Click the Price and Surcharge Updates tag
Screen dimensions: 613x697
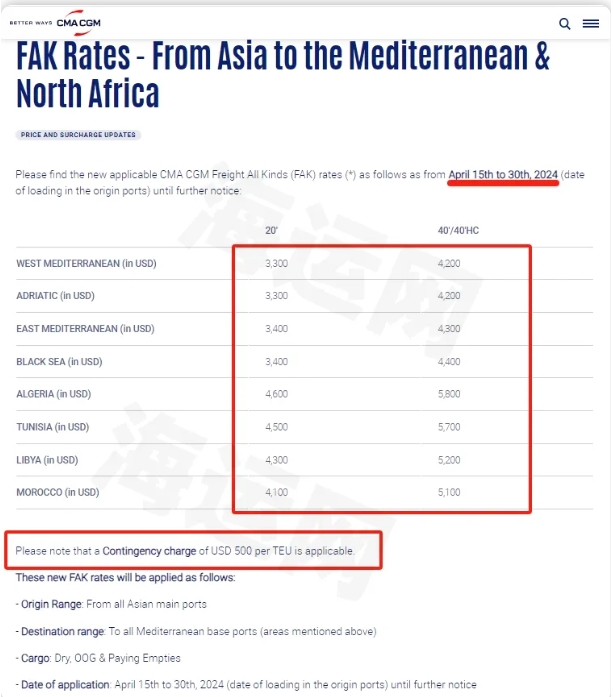78,135
